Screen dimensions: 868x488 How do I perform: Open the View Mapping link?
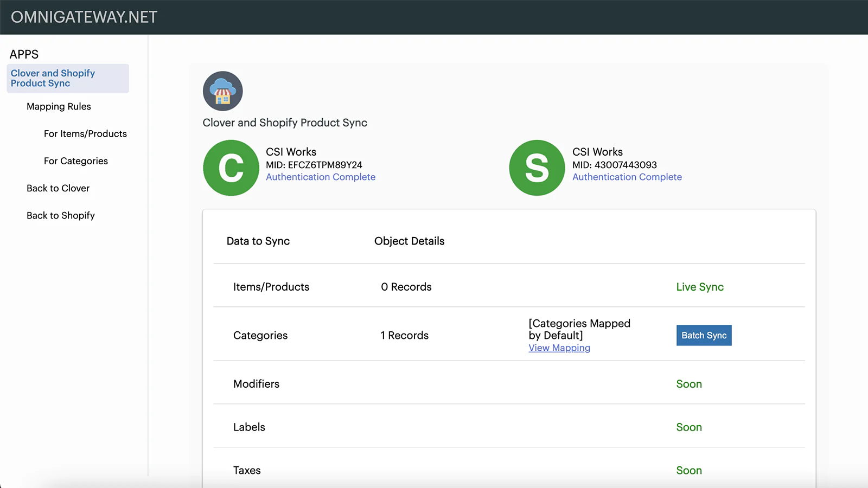(559, 348)
